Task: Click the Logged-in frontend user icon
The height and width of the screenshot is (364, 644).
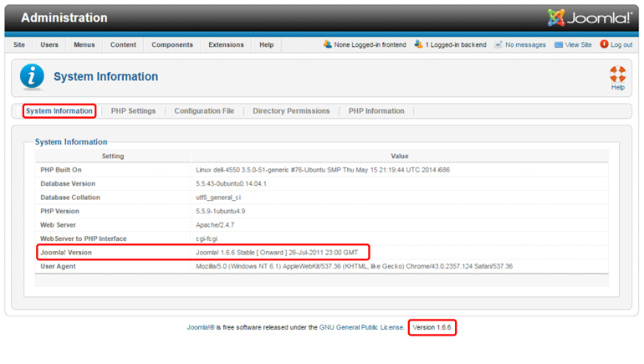Action: click(x=328, y=44)
